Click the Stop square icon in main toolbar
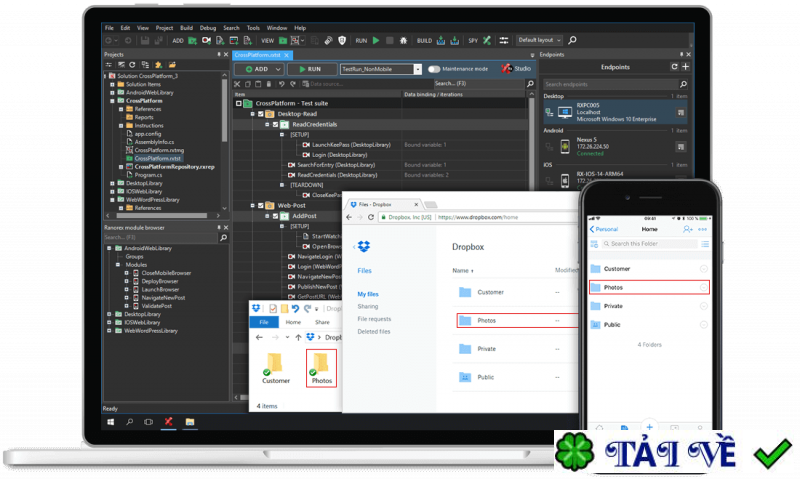 click(x=389, y=40)
